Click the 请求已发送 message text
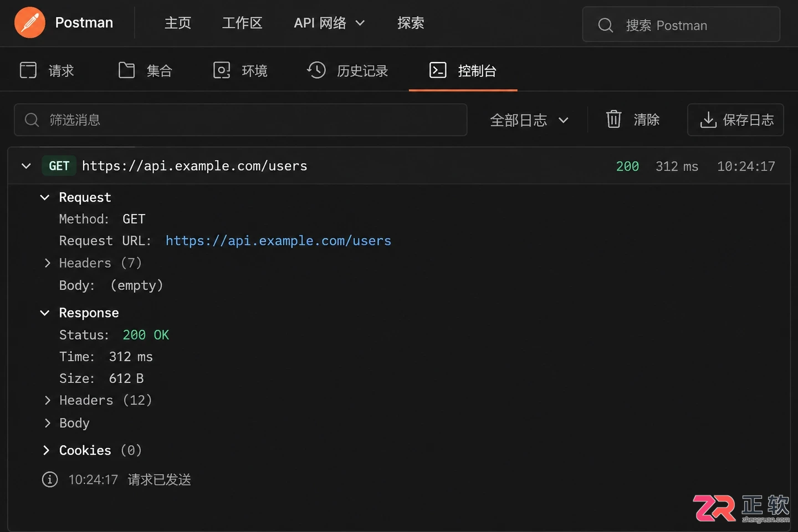Image resolution: width=798 pixels, height=532 pixels. (160, 479)
